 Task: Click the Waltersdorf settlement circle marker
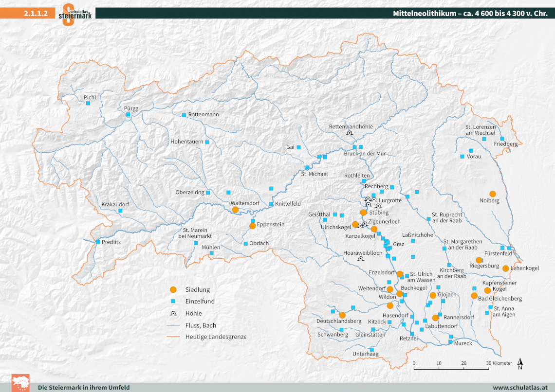(235, 210)
